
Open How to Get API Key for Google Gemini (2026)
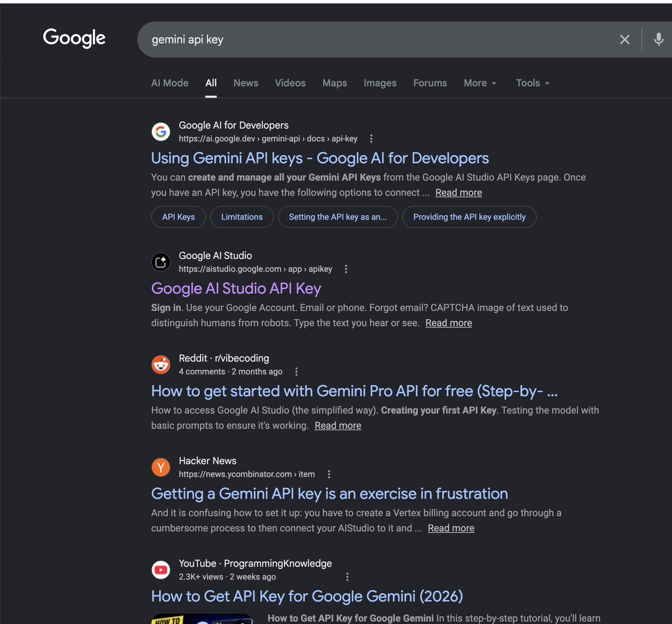[307, 596]
